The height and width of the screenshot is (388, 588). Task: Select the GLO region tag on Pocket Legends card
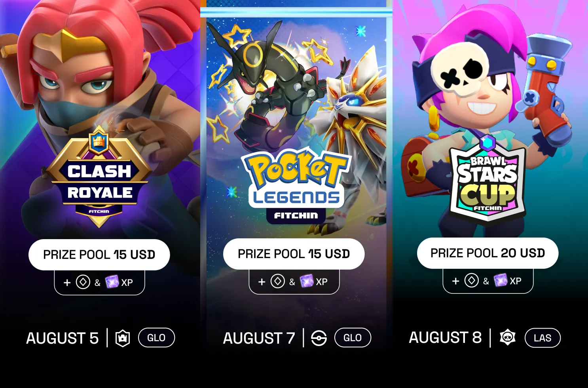[x=353, y=338]
